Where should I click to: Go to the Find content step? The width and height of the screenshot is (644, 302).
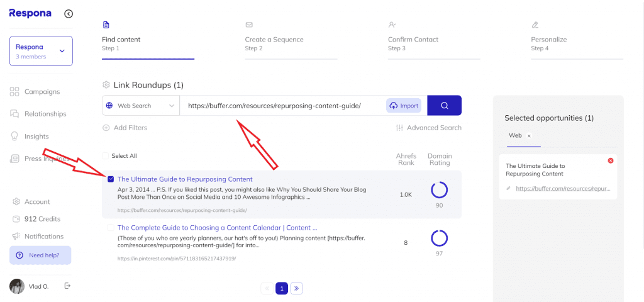[x=121, y=40]
